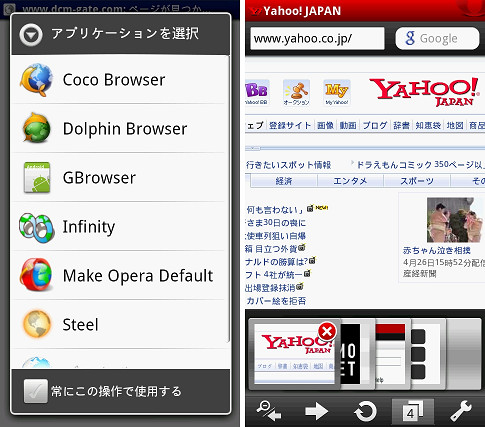Image resolution: width=485 pixels, height=427 pixels.
Task: Open the 地図 search category
Action: point(455,125)
